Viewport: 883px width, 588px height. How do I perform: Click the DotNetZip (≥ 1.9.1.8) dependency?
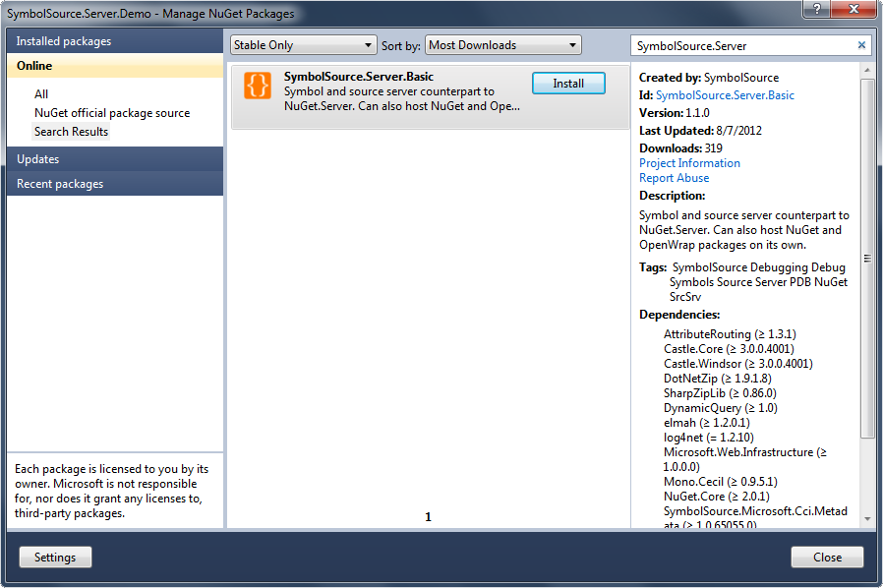click(718, 378)
